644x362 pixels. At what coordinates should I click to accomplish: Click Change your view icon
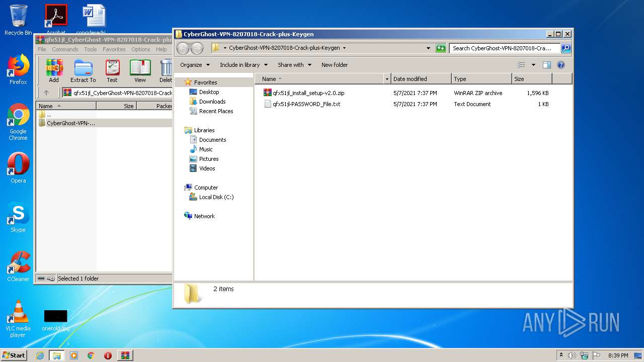521,65
